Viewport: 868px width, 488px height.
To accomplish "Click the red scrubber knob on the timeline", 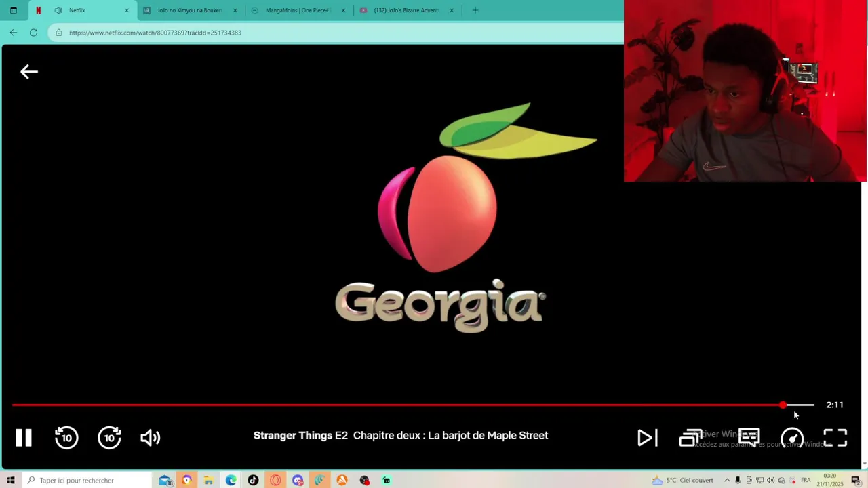I will pos(783,405).
